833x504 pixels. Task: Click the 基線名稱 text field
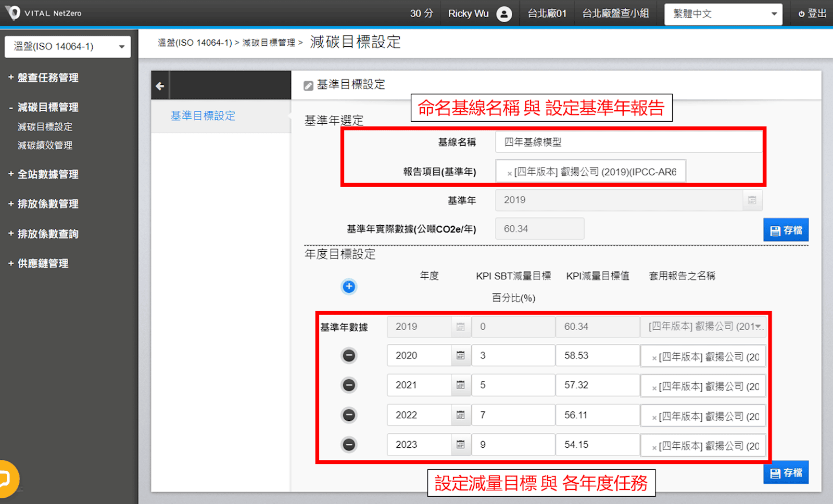click(x=627, y=142)
